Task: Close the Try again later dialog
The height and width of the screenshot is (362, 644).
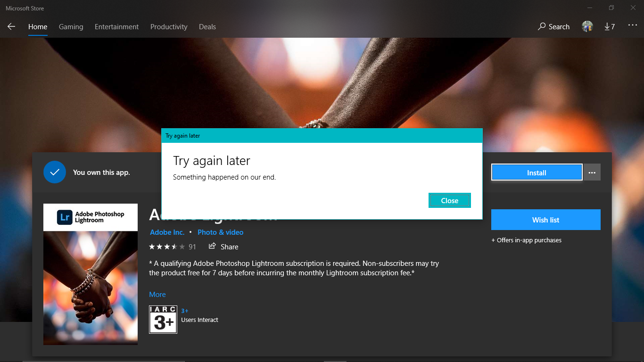Action: (450, 200)
